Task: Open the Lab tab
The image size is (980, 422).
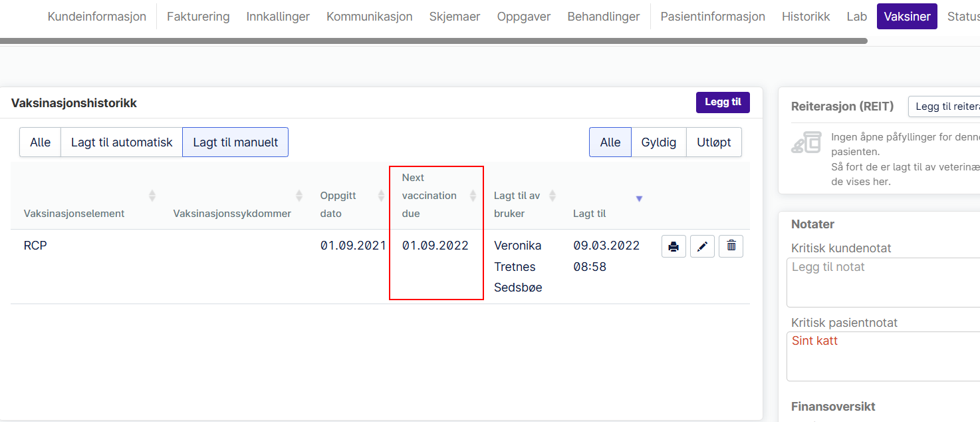Action: [x=857, y=17]
